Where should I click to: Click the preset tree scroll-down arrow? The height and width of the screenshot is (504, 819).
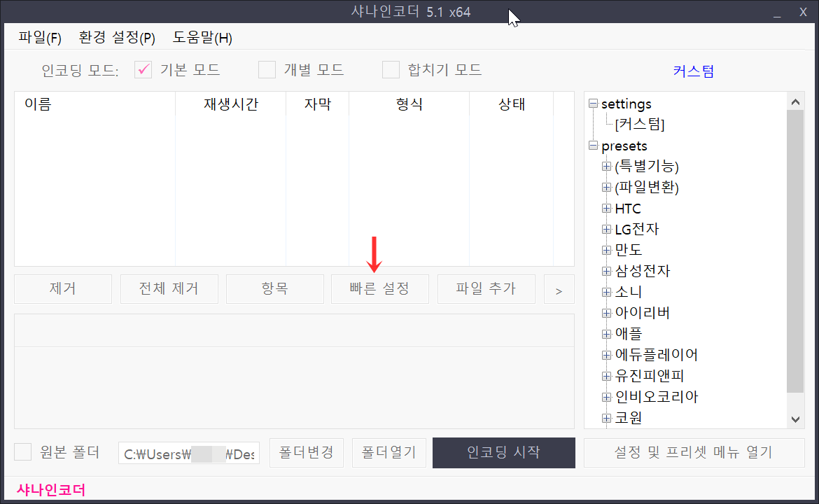click(x=795, y=419)
